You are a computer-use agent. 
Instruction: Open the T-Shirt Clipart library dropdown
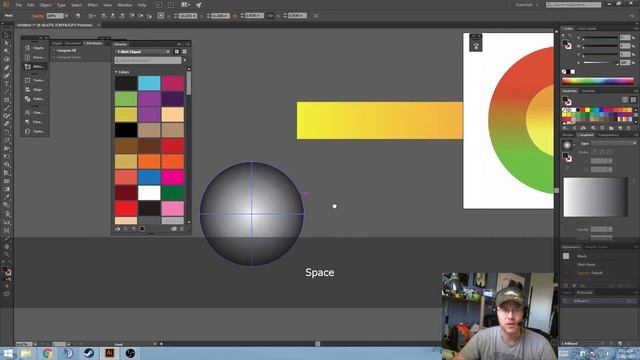[x=143, y=52]
